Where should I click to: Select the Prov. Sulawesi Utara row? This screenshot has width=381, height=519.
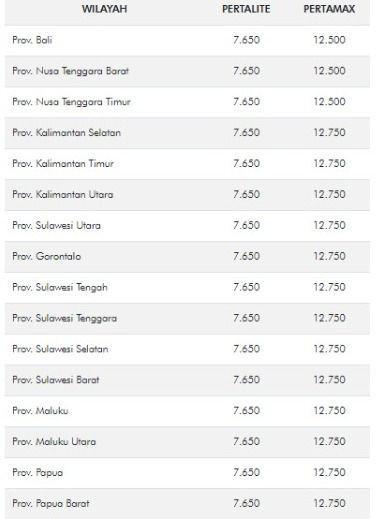187,226
